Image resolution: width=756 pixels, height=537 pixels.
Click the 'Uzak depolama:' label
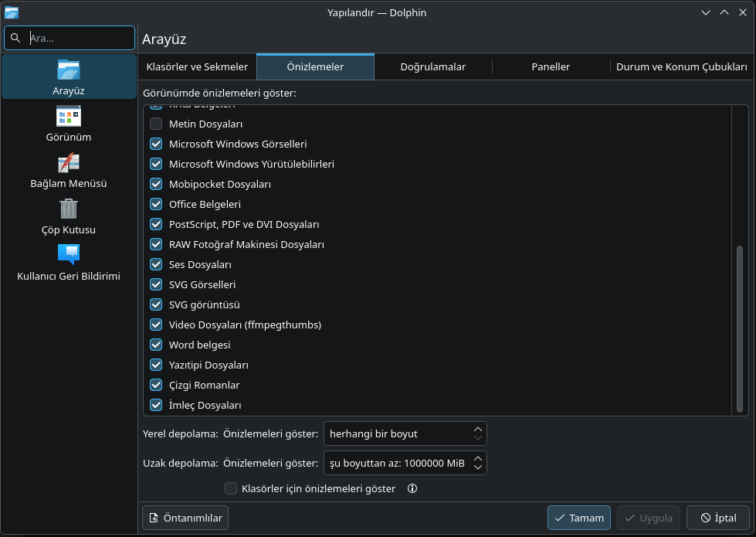(x=181, y=463)
